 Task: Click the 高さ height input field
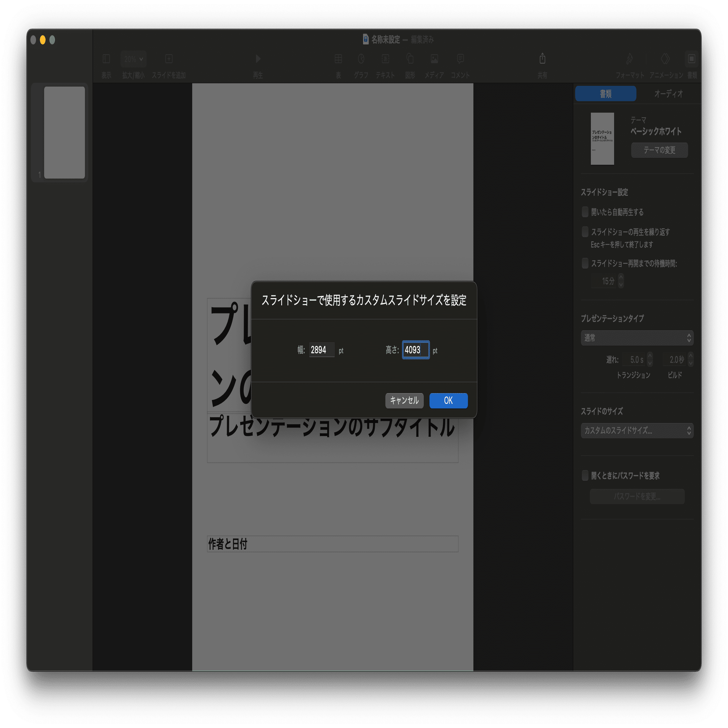[x=416, y=349]
